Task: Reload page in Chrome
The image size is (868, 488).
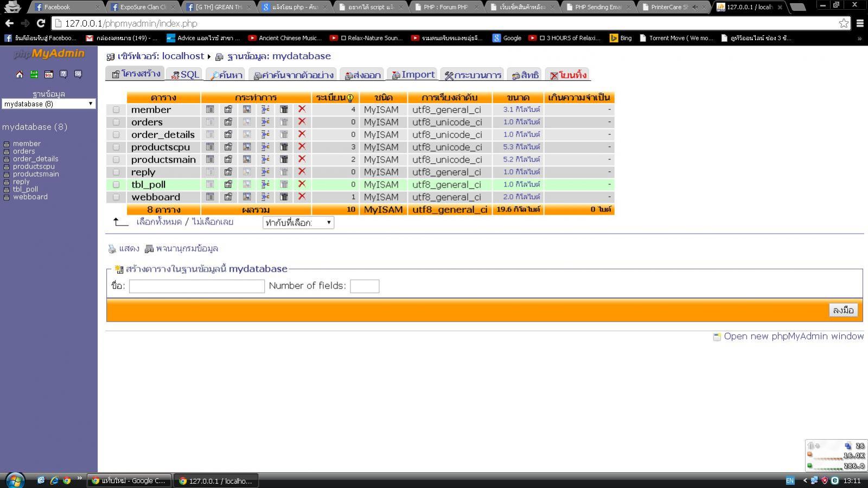Action: click(x=41, y=23)
